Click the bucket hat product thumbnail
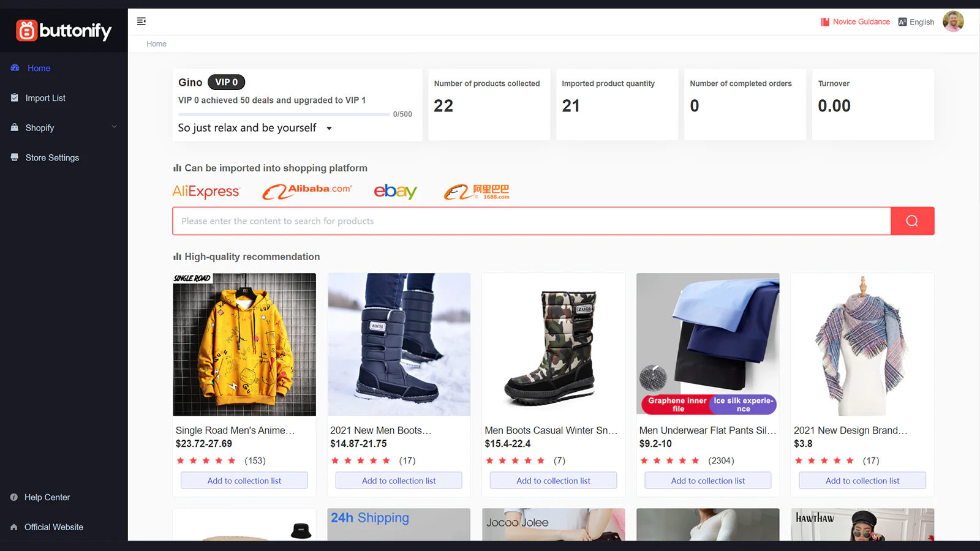The width and height of the screenshot is (980, 551). pyautogui.click(x=244, y=525)
